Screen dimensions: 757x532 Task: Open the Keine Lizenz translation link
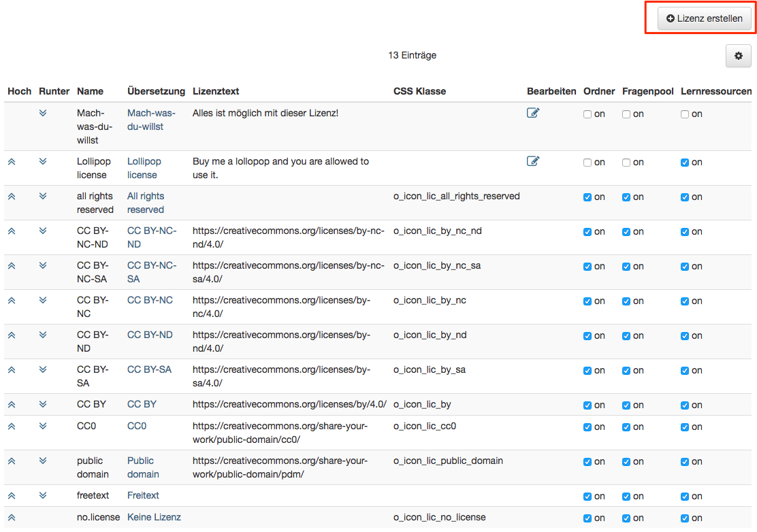click(x=154, y=517)
